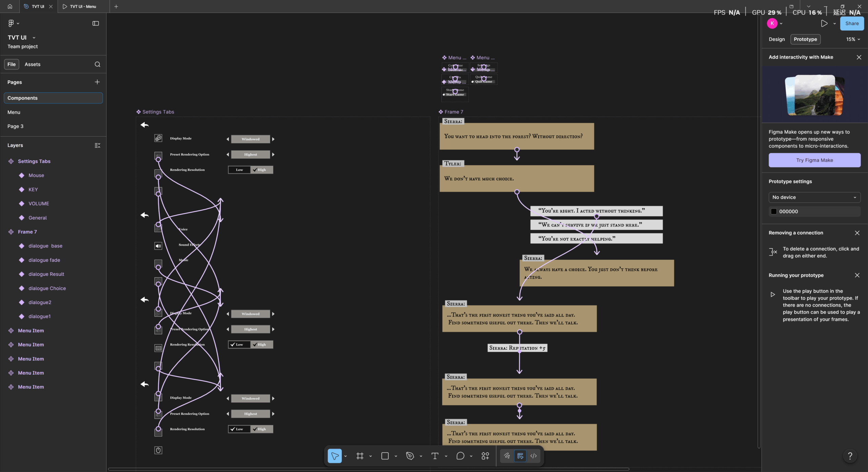
Task: Open the user avatar K dropdown
Action: click(775, 23)
